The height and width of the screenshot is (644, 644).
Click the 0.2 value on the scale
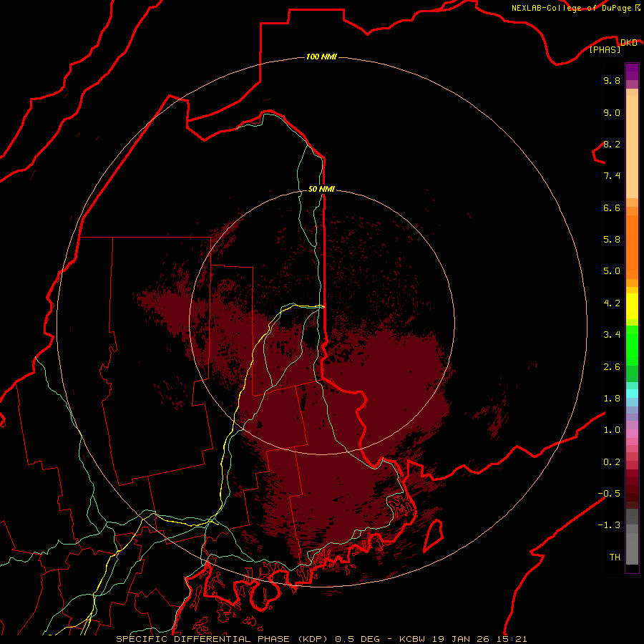[x=612, y=462]
